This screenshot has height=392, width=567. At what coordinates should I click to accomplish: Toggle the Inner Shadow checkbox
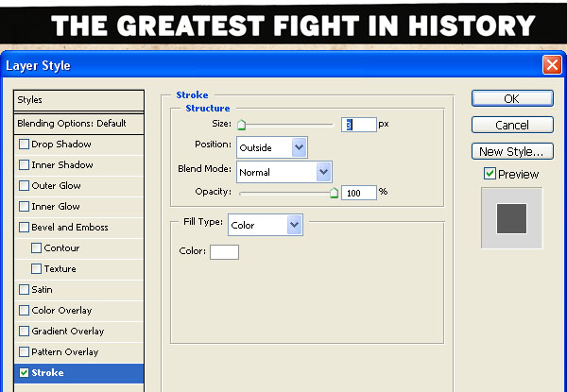click(25, 165)
